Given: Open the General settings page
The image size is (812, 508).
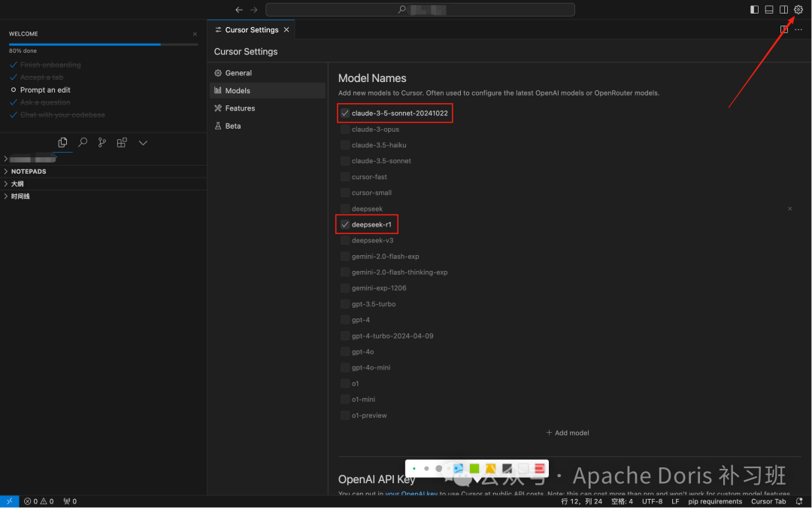Looking at the screenshot, I should point(267,73).
